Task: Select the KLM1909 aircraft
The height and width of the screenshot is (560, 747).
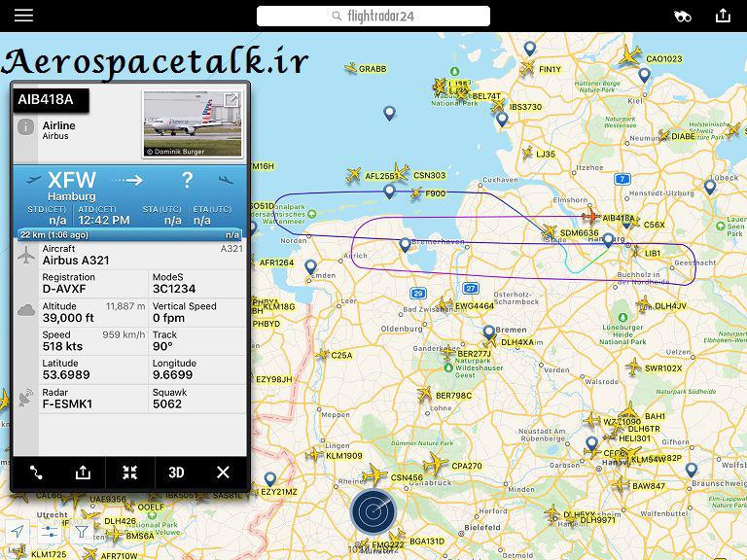Action: (x=314, y=455)
